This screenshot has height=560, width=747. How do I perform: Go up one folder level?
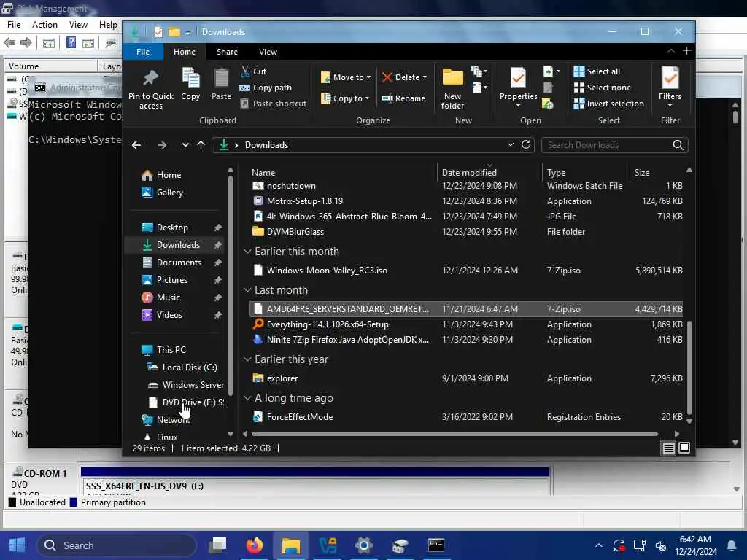click(x=201, y=145)
